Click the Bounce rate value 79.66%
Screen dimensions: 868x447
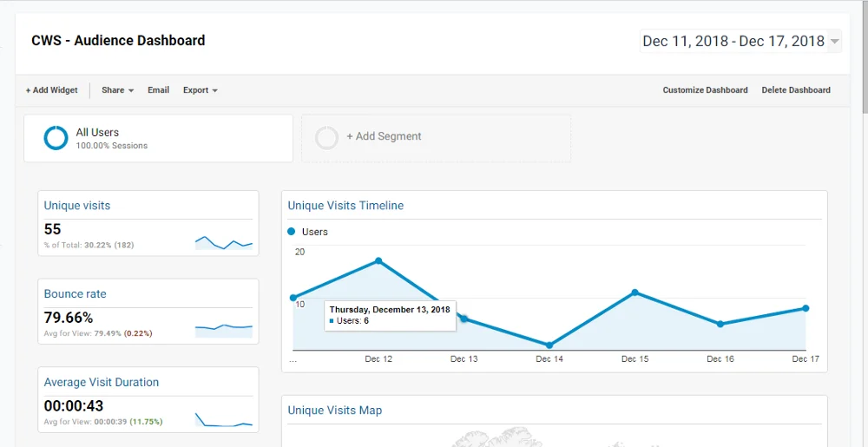tap(68, 318)
